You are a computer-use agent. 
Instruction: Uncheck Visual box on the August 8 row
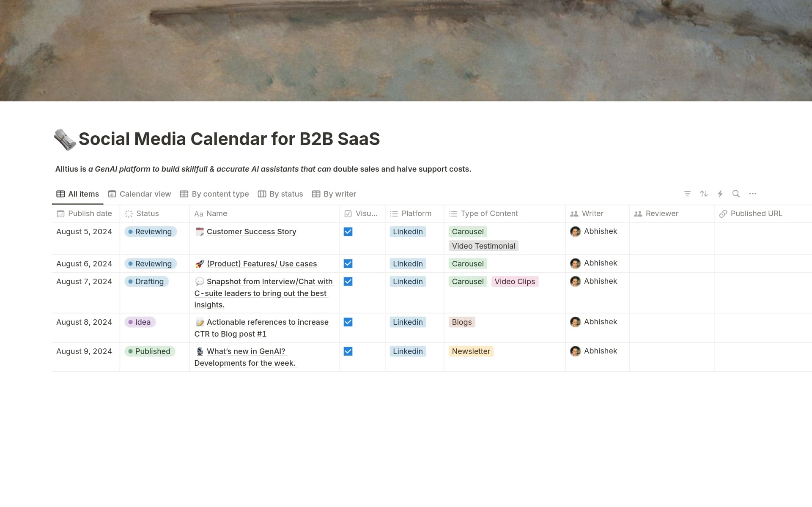(348, 322)
